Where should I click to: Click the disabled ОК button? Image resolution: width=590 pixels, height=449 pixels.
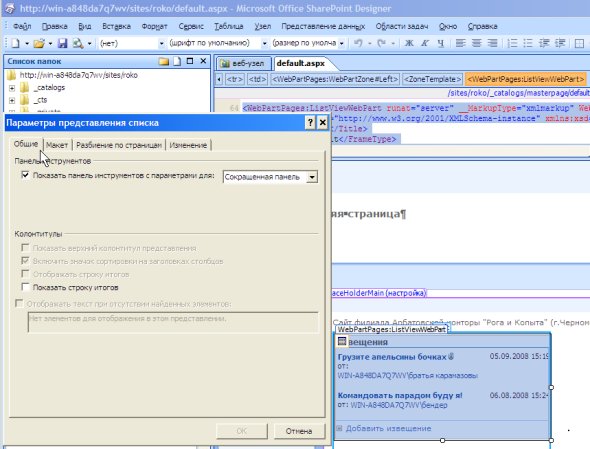[x=242, y=431]
